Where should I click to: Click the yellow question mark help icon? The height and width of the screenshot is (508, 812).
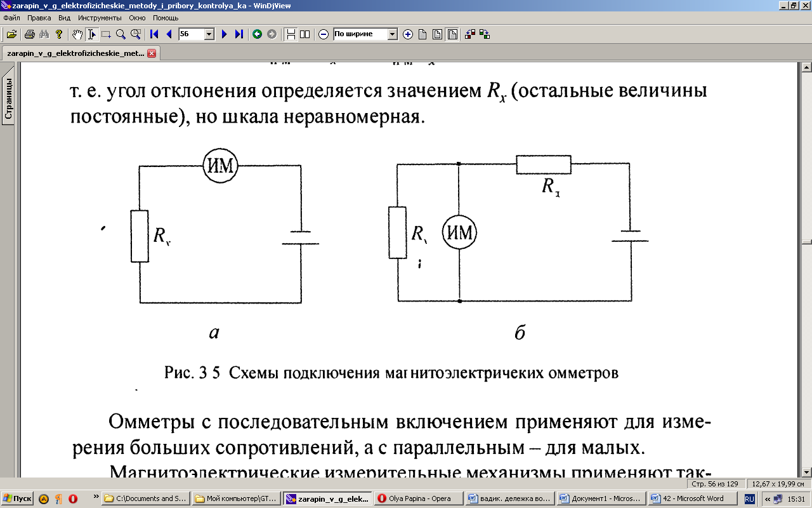(59, 34)
